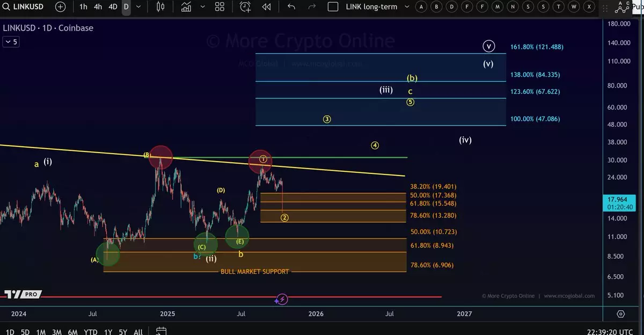644x335 pixels.
Task: Click the circled W quick-access button
Action: 574,7
